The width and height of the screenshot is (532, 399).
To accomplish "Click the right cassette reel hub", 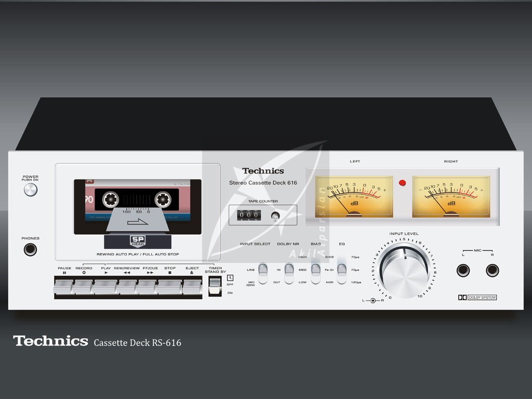I will pyautogui.click(x=163, y=199).
